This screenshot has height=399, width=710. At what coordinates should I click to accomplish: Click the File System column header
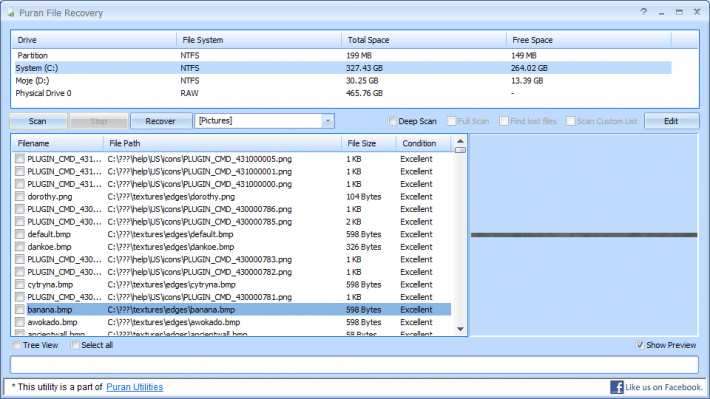(x=259, y=40)
